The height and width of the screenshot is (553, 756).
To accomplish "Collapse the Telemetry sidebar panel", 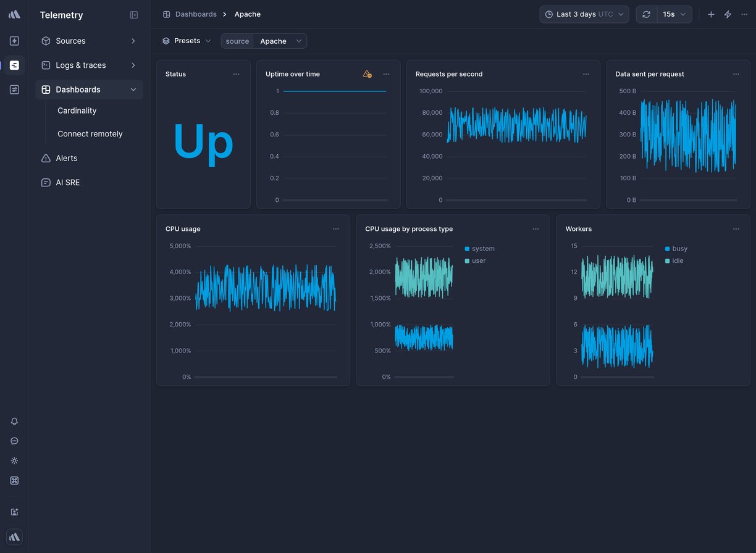I will [134, 15].
